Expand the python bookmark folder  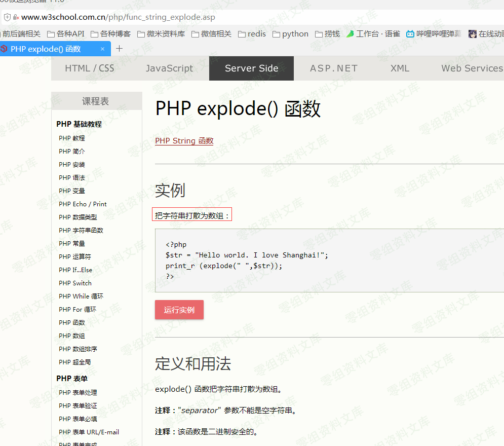pos(290,34)
